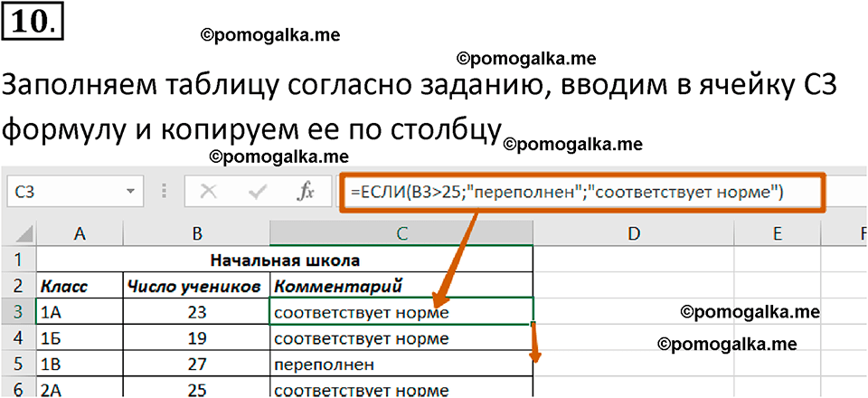The height and width of the screenshot is (398, 868).
Task: Click header cell 'Комментарий'
Action: pos(401,286)
